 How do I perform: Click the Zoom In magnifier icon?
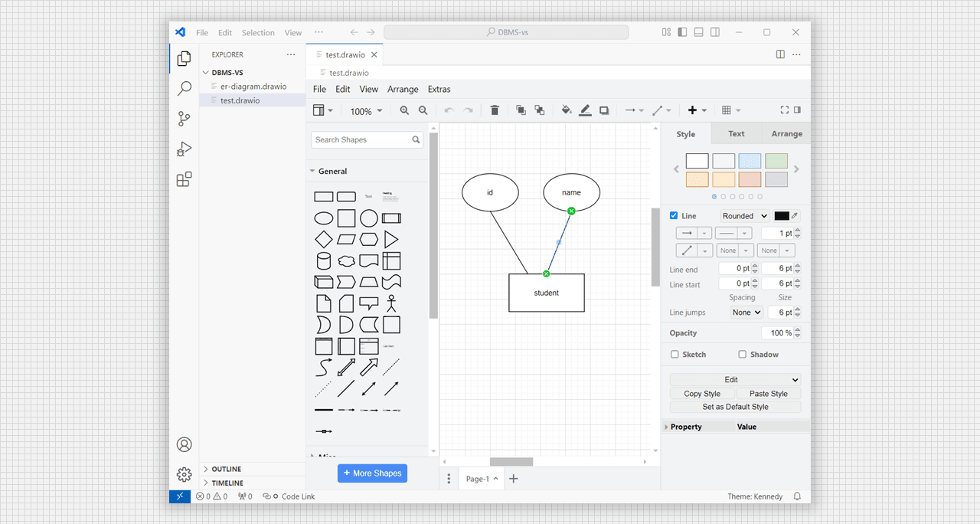[x=404, y=110]
